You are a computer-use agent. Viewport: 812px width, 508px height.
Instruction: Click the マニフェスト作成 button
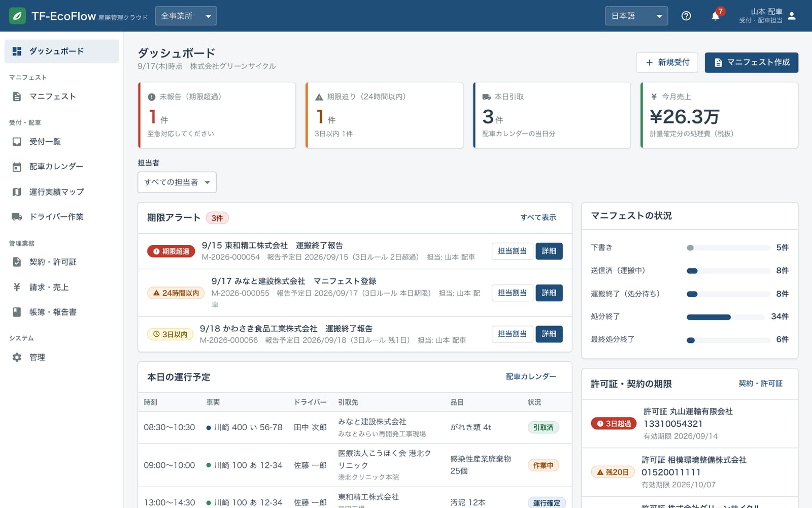point(751,62)
